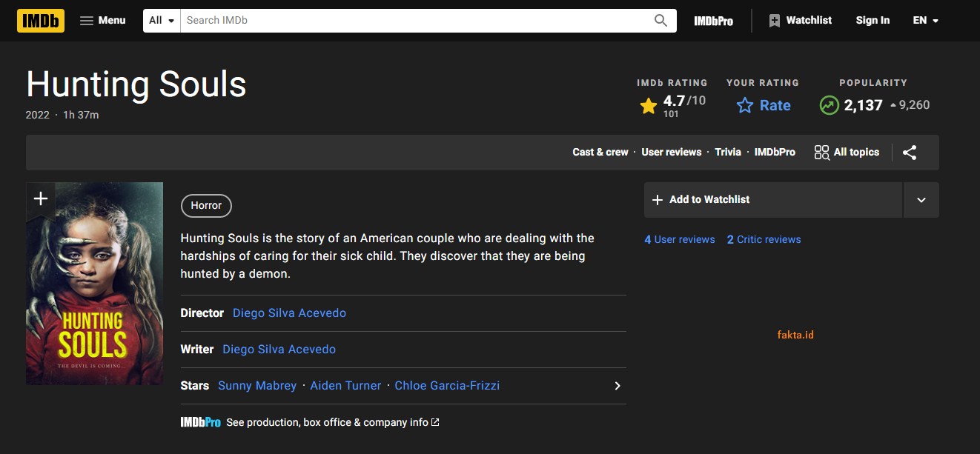Add poster to watchlist with plus ribbon
Screen dimensions: 980x454
41,198
